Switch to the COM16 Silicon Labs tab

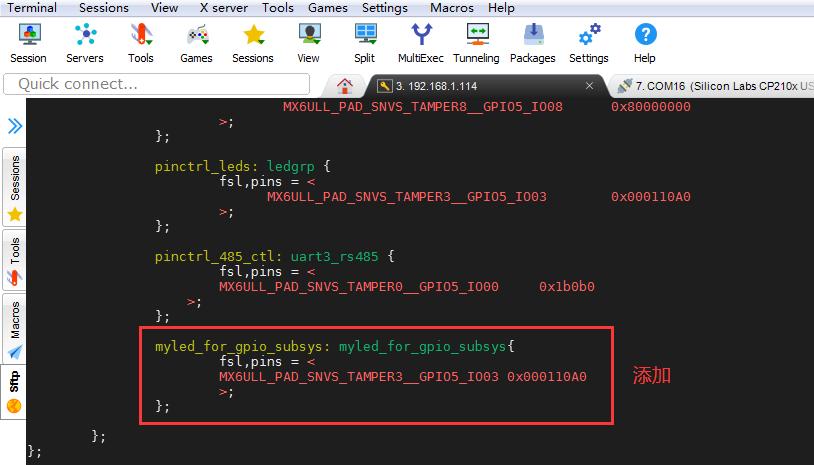pyautogui.click(x=714, y=86)
